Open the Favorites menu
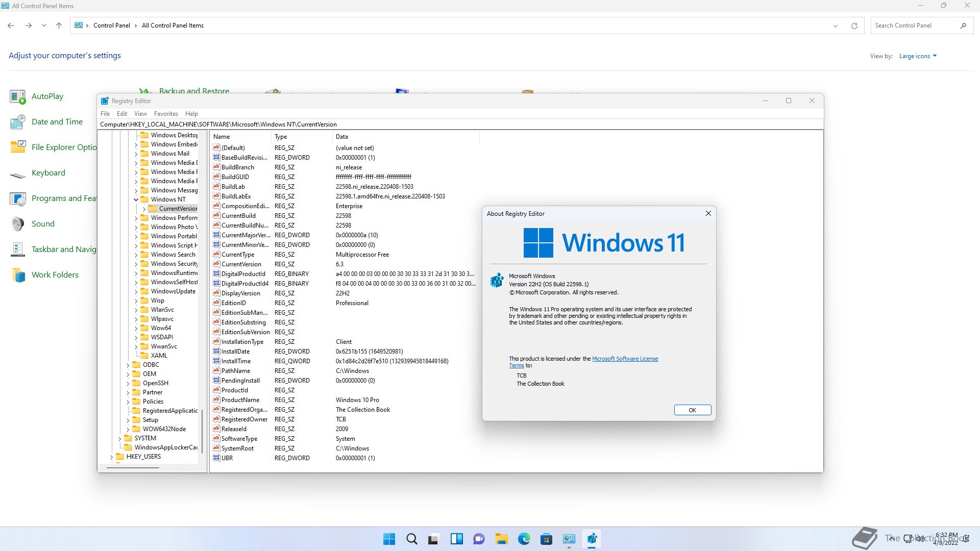 click(166, 114)
